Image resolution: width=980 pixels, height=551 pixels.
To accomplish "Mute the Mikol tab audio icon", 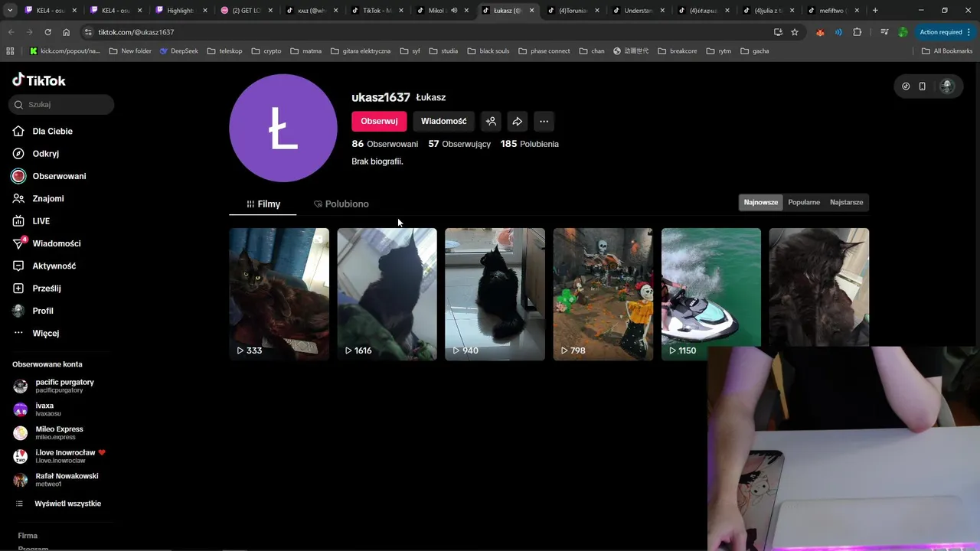I will (x=454, y=11).
